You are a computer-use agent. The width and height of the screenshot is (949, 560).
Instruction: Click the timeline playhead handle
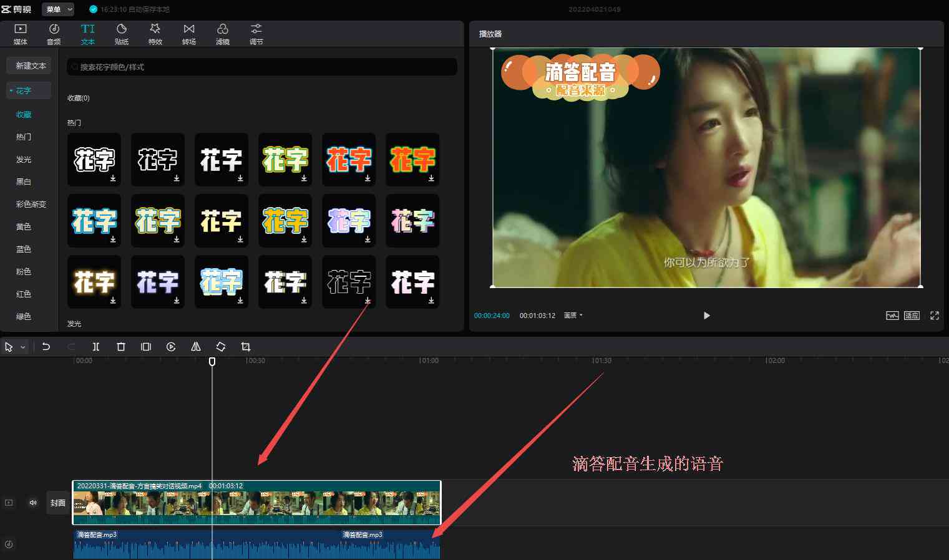click(212, 362)
